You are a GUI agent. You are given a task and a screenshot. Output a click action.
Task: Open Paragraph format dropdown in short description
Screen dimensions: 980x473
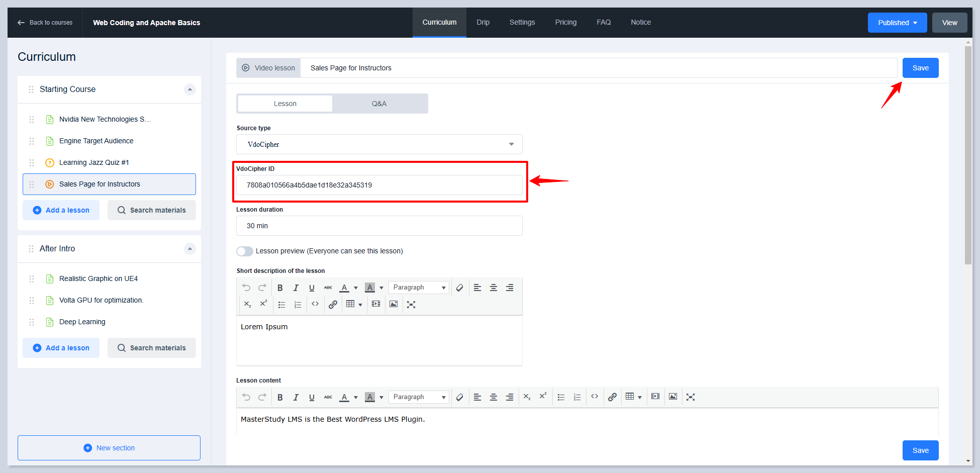point(419,288)
